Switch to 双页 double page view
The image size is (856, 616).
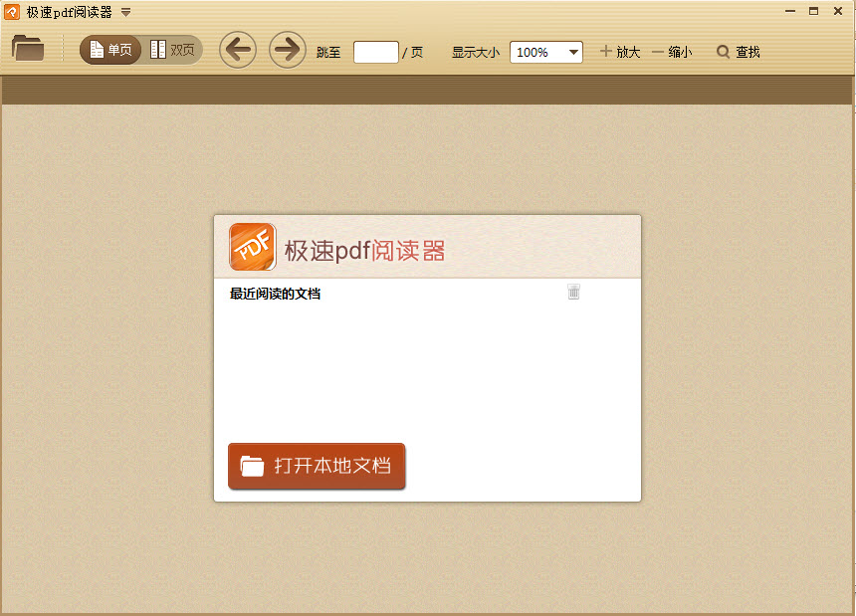(x=172, y=50)
